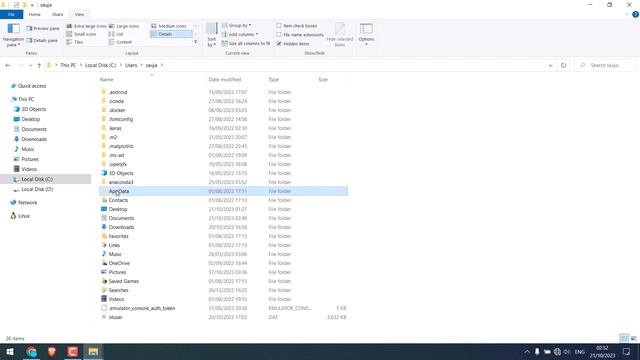Click Hide selected items
640x360 pixels.
coord(340,35)
